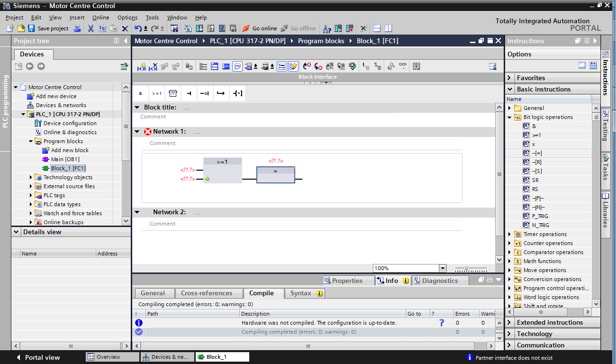
Task: Insert empty box from favorites bar
Action: (x=173, y=93)
